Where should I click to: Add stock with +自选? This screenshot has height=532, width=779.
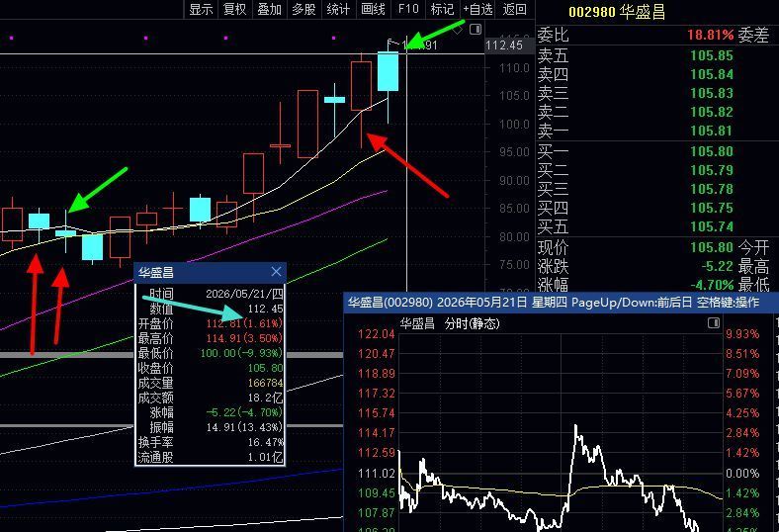coord(477,9)
